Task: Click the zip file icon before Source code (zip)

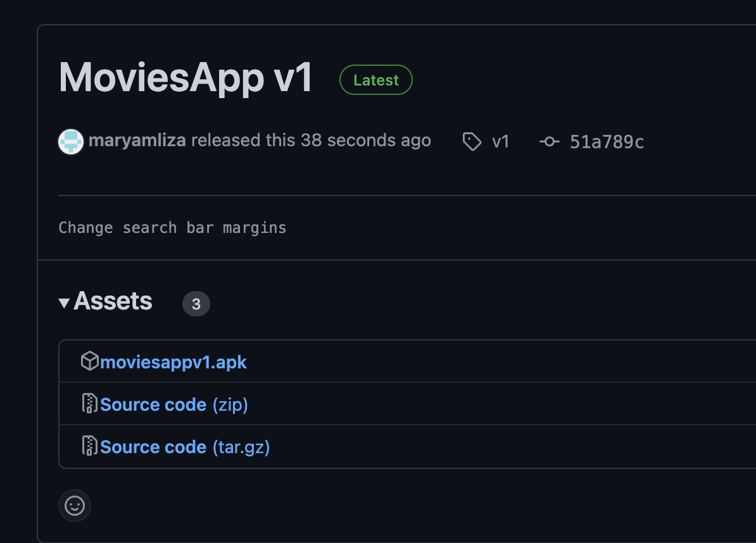Action: tap(91, 404)
